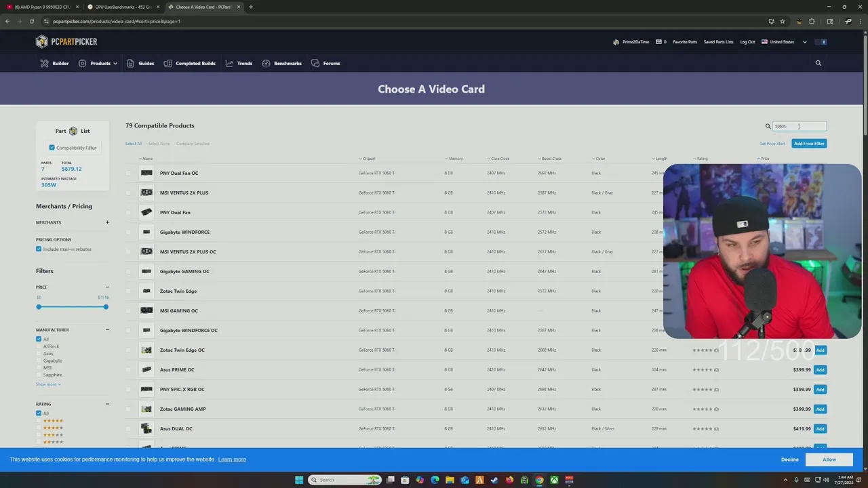Click the MSI VENTUS 2X PLUS OC thumbnail

point(146,251)
